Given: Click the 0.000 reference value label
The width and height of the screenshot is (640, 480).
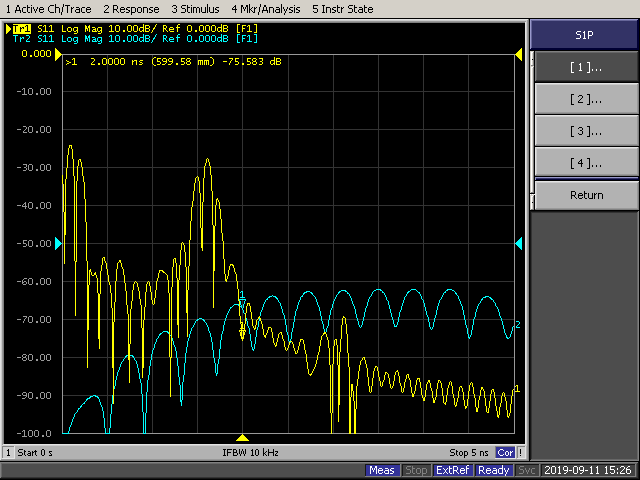Looking at the screenshot, I should pyautogui.click(x=36, y=54).
